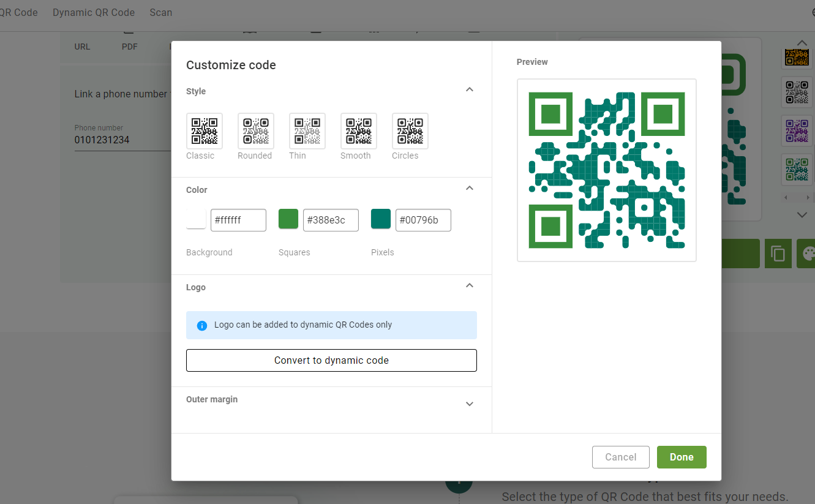
Task: Click the info icon in logo notice
Action: coord(202,325)
